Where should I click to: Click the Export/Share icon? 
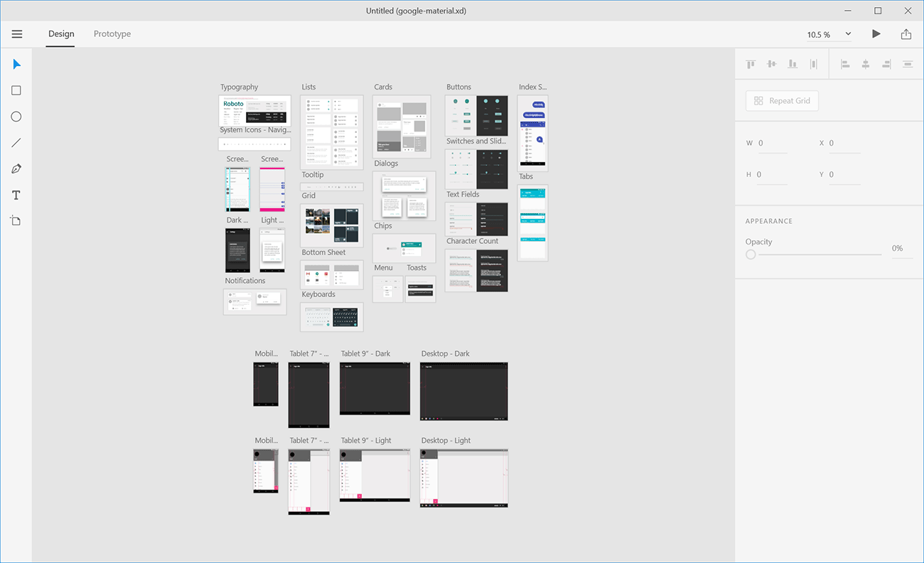coord(906,33)
